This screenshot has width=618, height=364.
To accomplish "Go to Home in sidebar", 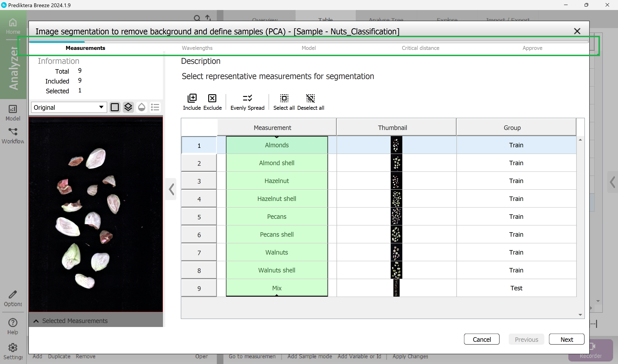I will 13,26.
